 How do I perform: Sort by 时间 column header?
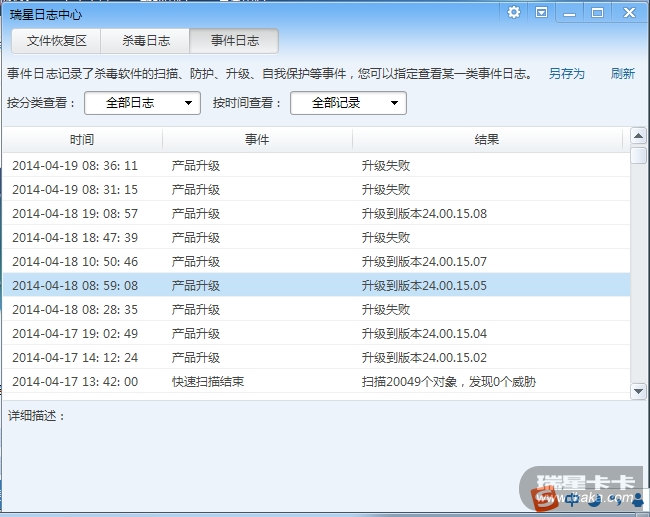click(82, 140)
